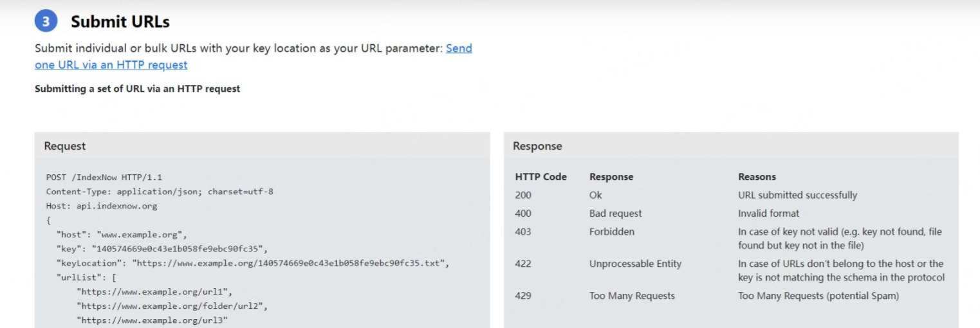Click the "HTTP Code" column header

[x=541, y=177]
